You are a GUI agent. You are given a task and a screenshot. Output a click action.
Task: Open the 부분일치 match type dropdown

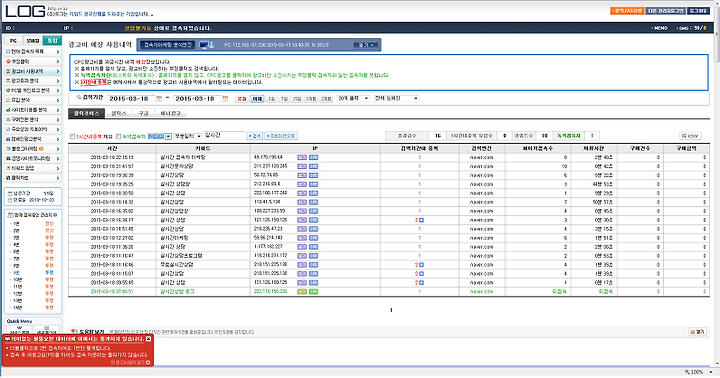tap(187, 136)
